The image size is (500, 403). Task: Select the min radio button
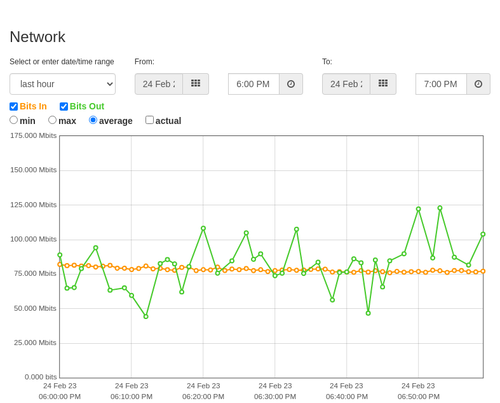pyautogui.click(x=14, y=120)
